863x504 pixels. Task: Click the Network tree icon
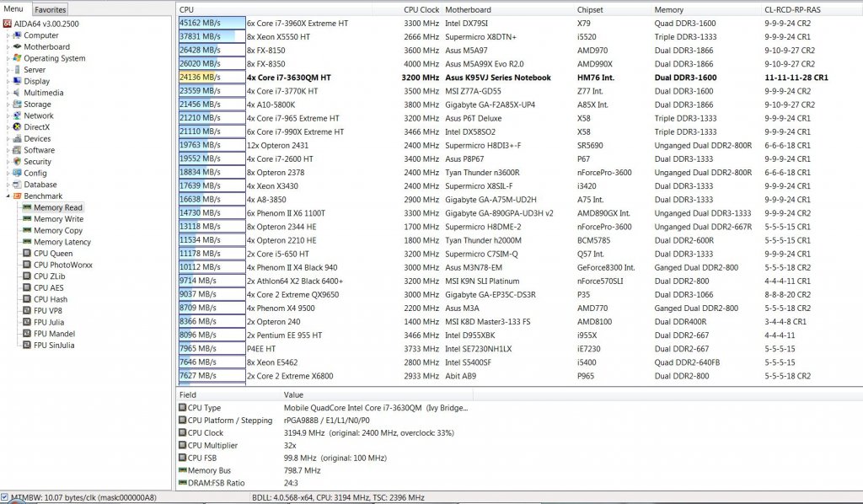(17, 115)
